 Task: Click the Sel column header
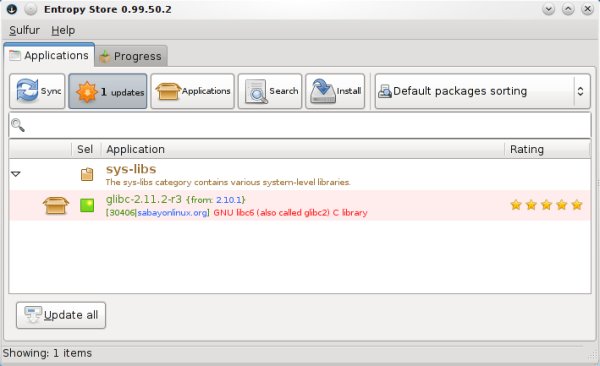[x=86, y=149]
